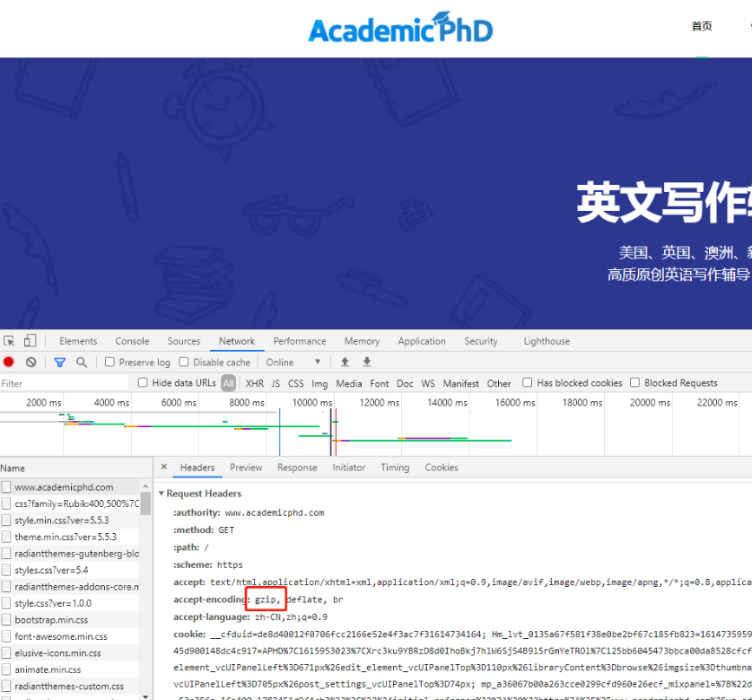Click the blue marker line in timeline overview
The height and width of the screenshot is (700, 752).
pyautogui.click(x=280, y=432)
